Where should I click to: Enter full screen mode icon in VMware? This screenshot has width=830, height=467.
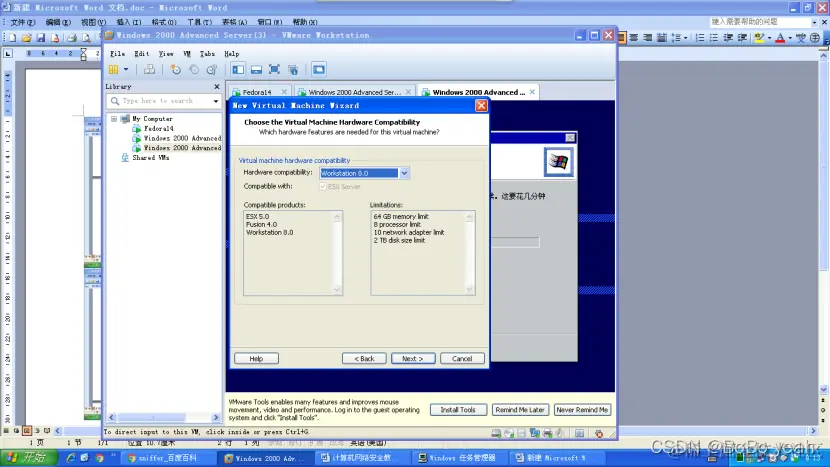click(x=274, y=69)
